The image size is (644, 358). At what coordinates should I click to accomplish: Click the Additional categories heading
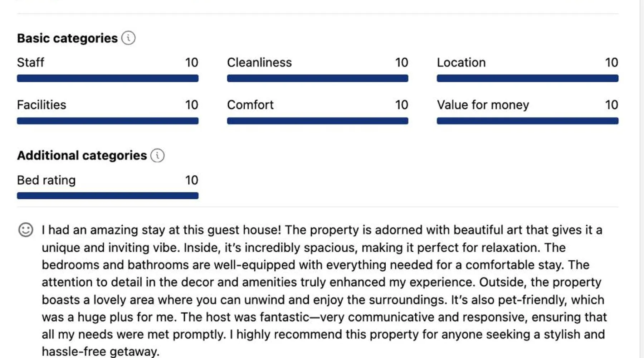[82, 155]
